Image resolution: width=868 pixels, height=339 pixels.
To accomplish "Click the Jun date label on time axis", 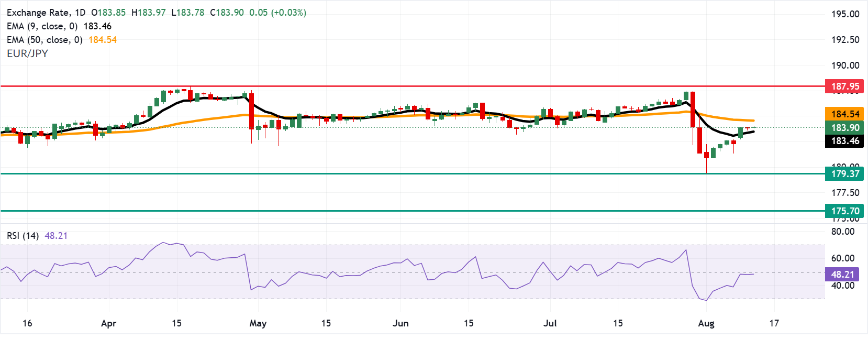I will coord(400,323).
